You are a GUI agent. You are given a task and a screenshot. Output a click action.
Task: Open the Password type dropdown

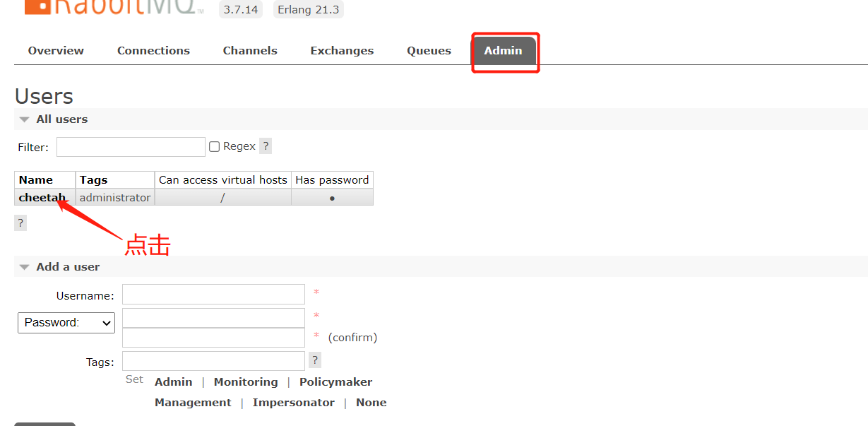(66, 323)
